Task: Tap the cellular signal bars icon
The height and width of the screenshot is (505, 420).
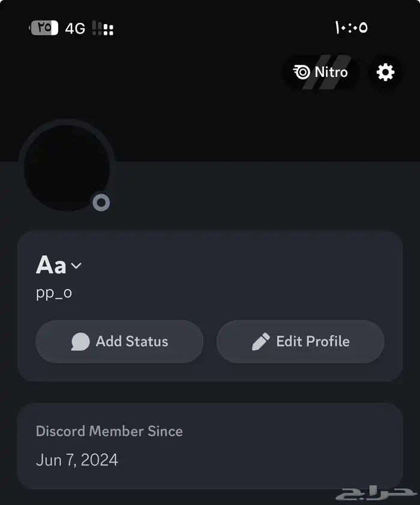Action: coord(103,28)
